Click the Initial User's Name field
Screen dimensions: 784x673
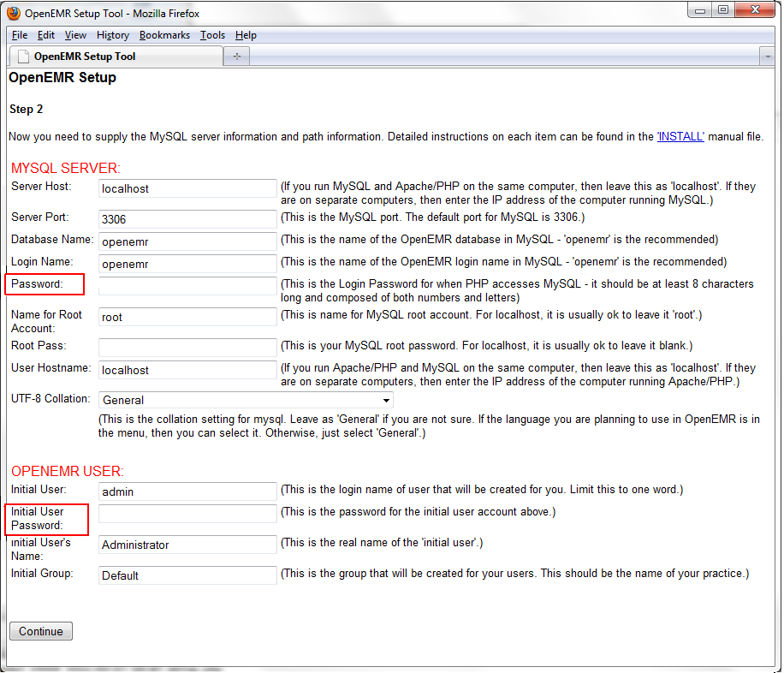pos(187,545)
